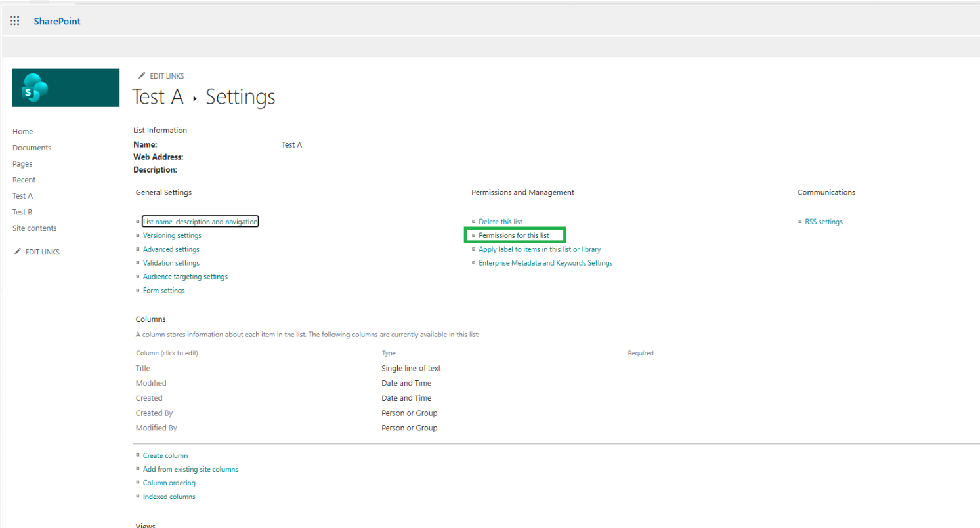Open RSS settings
The width and height of the screenshot is (980, 528).
(x=824, y=222)
